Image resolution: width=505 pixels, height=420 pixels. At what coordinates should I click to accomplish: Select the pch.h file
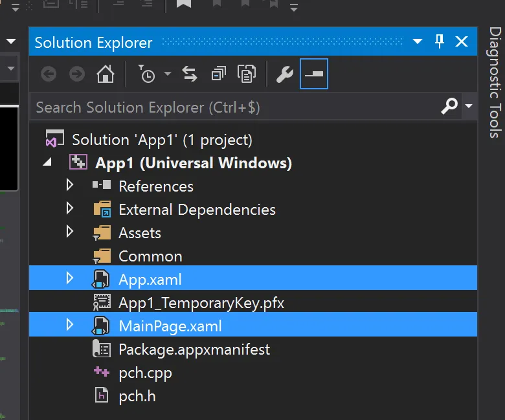137,396
